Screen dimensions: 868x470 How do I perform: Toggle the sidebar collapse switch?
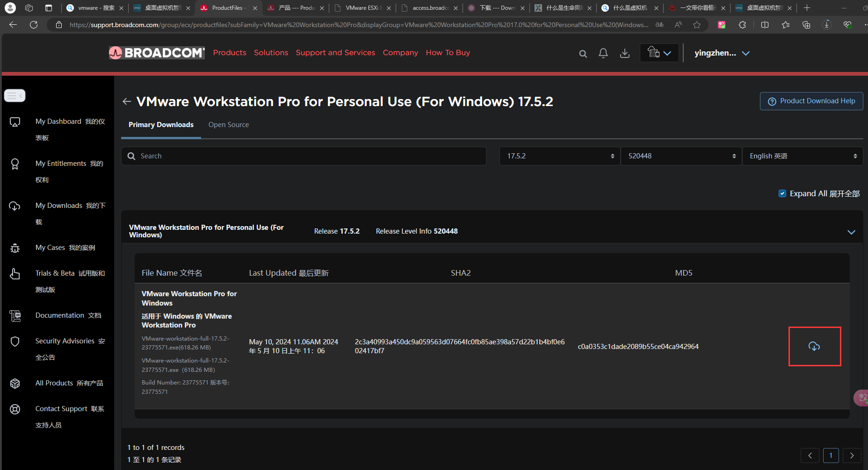click(14, 95)
